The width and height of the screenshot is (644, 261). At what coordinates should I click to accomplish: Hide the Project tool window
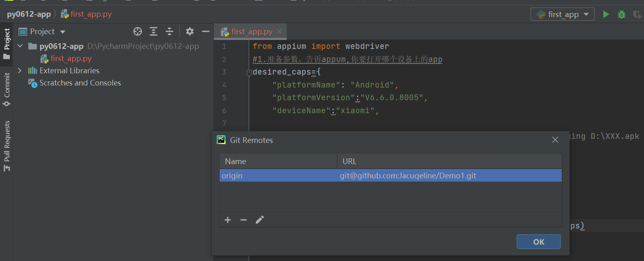point(206,31)
